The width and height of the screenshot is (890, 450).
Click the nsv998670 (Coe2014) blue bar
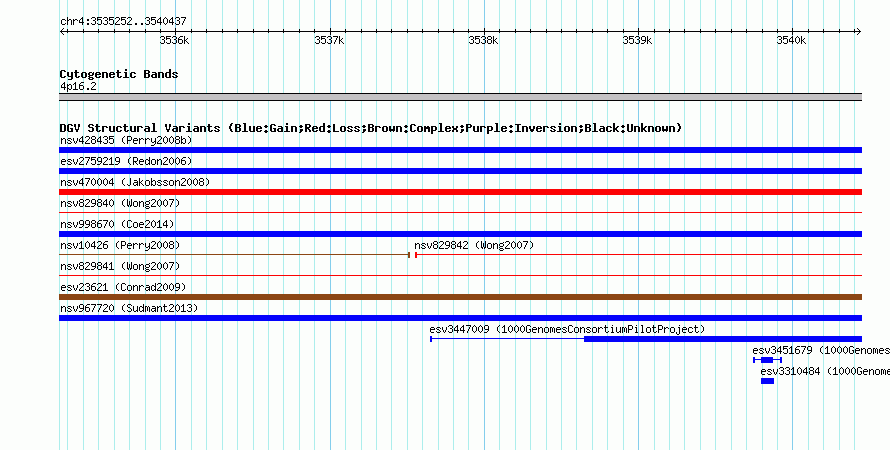pyautogui.click(x=460, y=234)
